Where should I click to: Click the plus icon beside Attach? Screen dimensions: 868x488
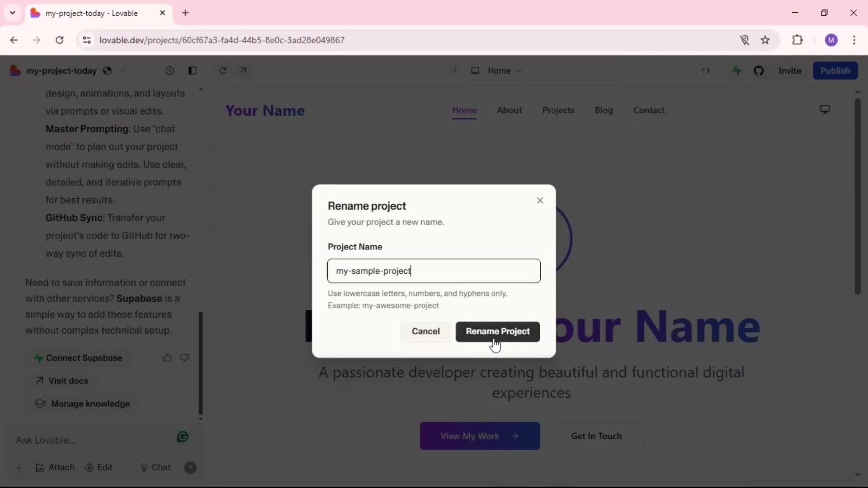tap(19, 468)
